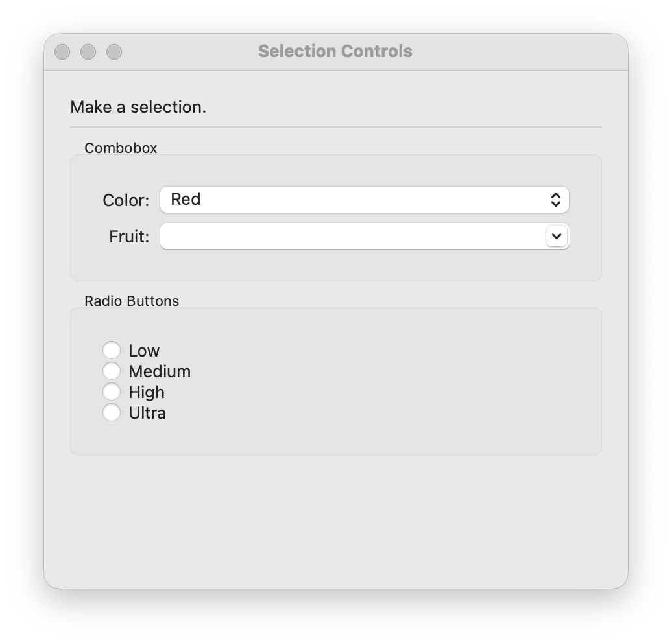The image size is (672, 643).
Task: Click the down chevron icon for Fruit
Action: click(555, 236)
